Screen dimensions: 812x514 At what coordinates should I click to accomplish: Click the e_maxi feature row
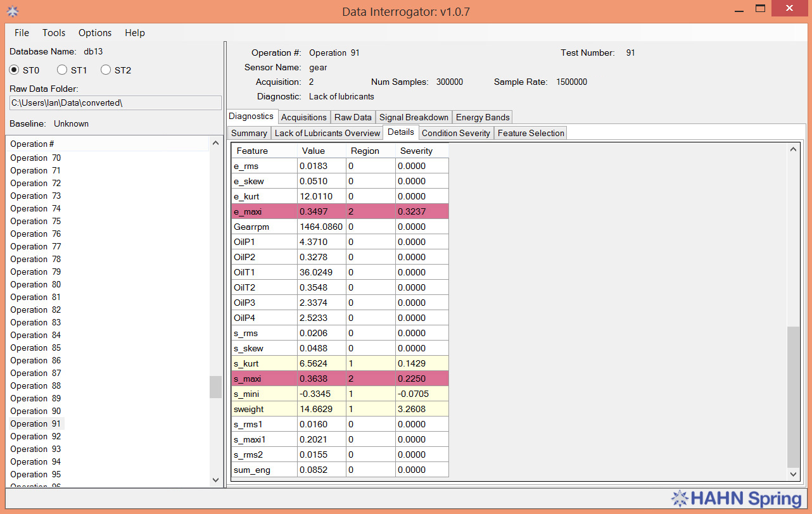[x=340, y=211]
